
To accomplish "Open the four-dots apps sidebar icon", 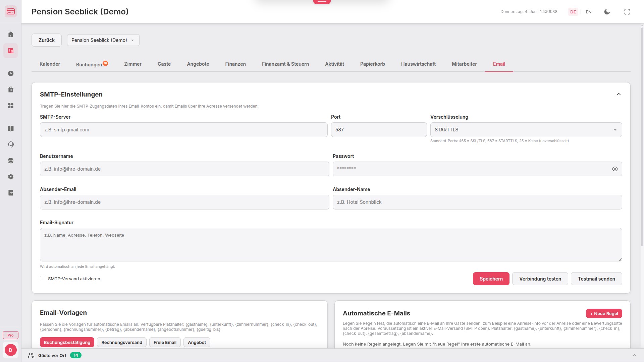I will pyautogui.click(x=11, y=106).
